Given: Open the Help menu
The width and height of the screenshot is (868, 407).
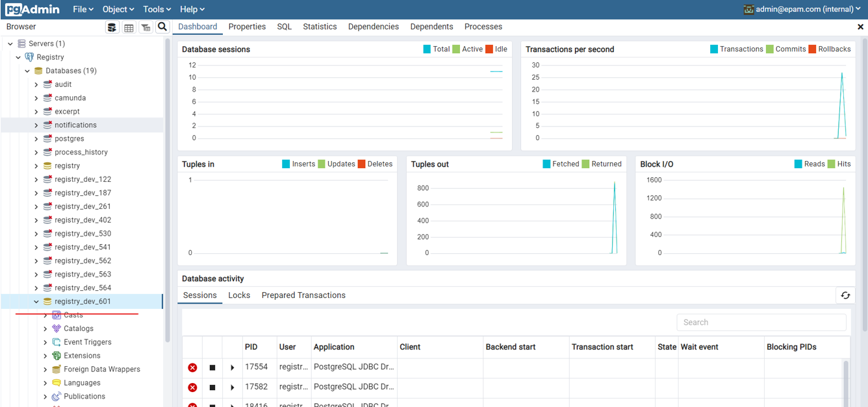Looking at the screenshot, I should click(x=192, y=9).
